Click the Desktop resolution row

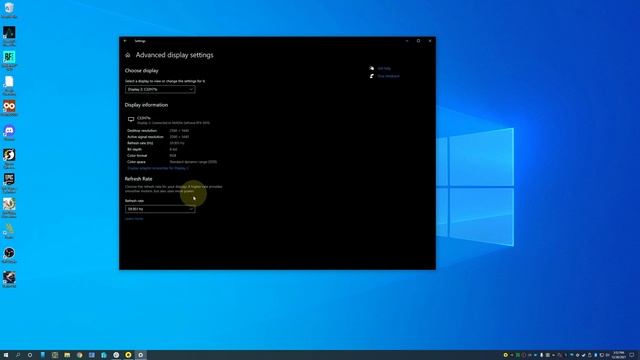coord(158,131)
